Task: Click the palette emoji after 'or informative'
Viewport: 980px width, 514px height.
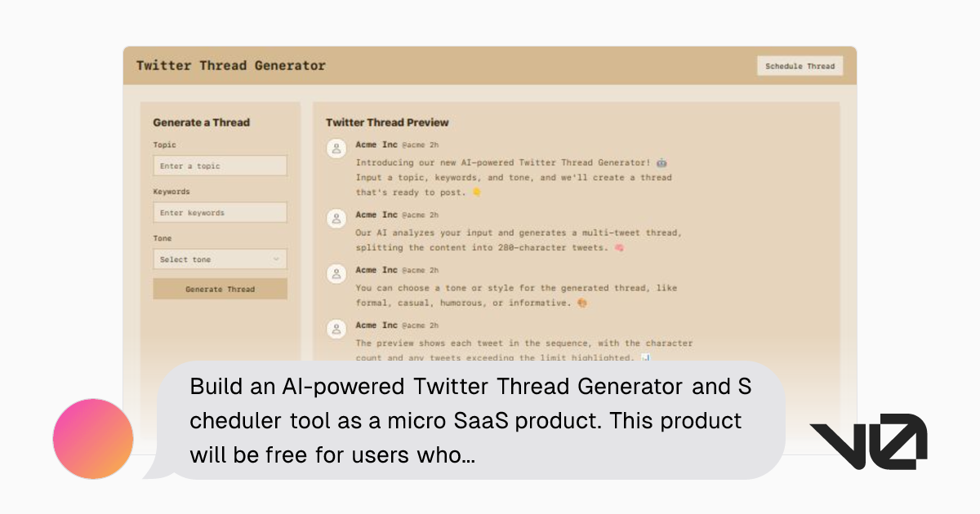Action: click(581, 303)
